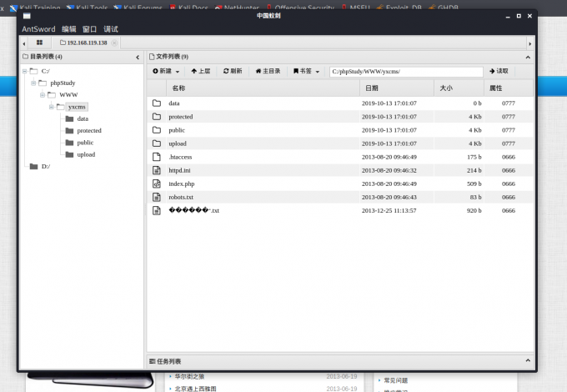Go to the 主目录 home directory
The image size is (567, 392).
point(268,71)
